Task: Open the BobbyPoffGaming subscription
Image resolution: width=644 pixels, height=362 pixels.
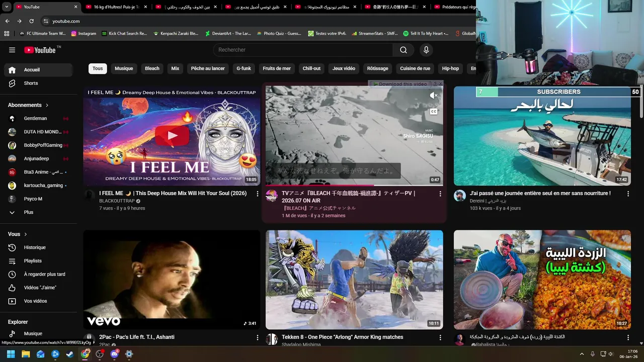Action: pyautogui.click(x=38, y=145)
